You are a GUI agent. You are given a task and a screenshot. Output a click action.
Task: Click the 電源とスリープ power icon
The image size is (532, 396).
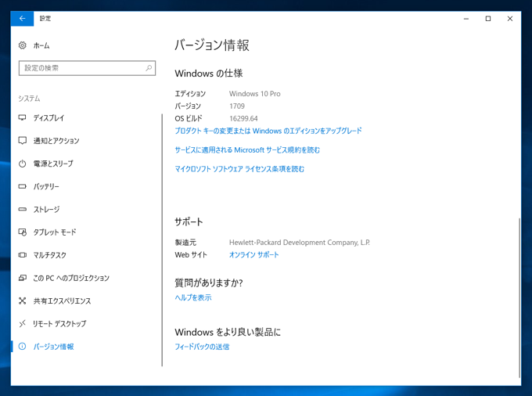[23, 164]
